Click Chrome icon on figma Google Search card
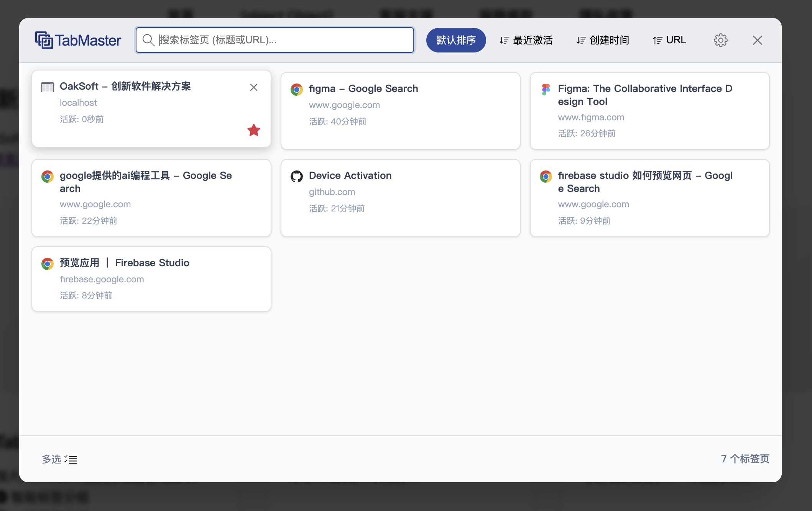812x511 pixels. [x=296, y=89]
